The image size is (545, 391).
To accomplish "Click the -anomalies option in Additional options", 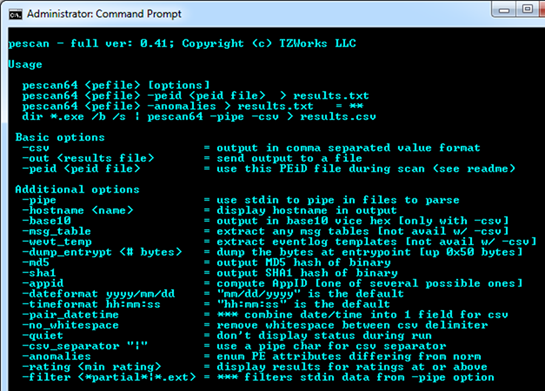I will click(56, 357).
